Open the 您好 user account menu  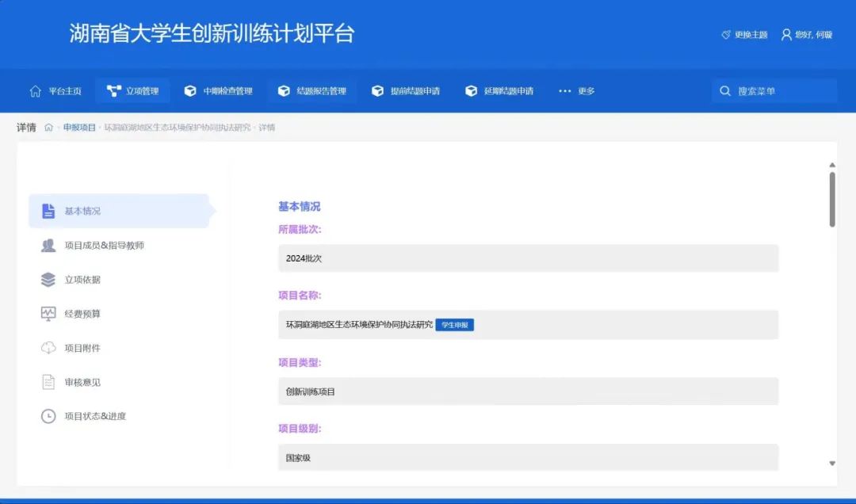807,35
